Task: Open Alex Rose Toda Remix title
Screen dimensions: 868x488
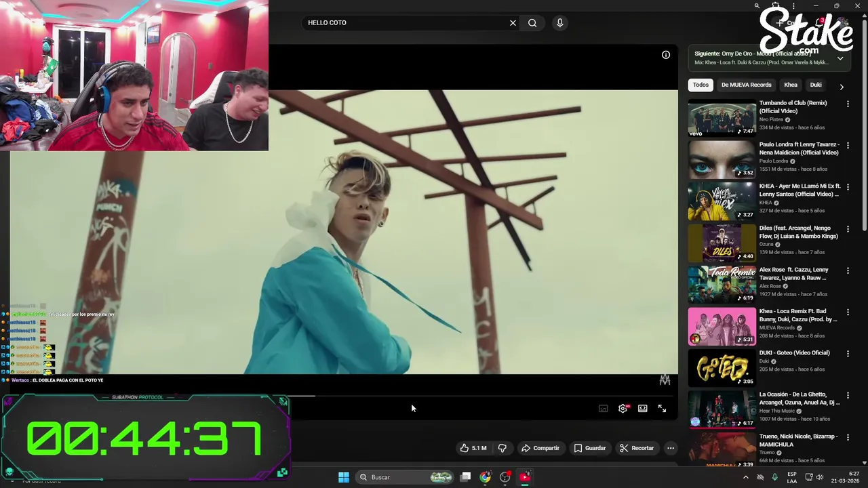Action: (x=794, y=274)
